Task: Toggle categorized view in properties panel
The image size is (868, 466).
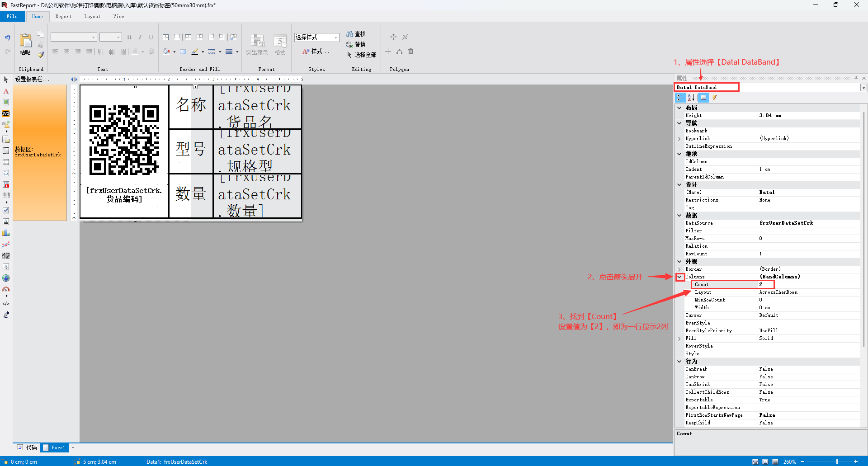Action: (680, 98)
